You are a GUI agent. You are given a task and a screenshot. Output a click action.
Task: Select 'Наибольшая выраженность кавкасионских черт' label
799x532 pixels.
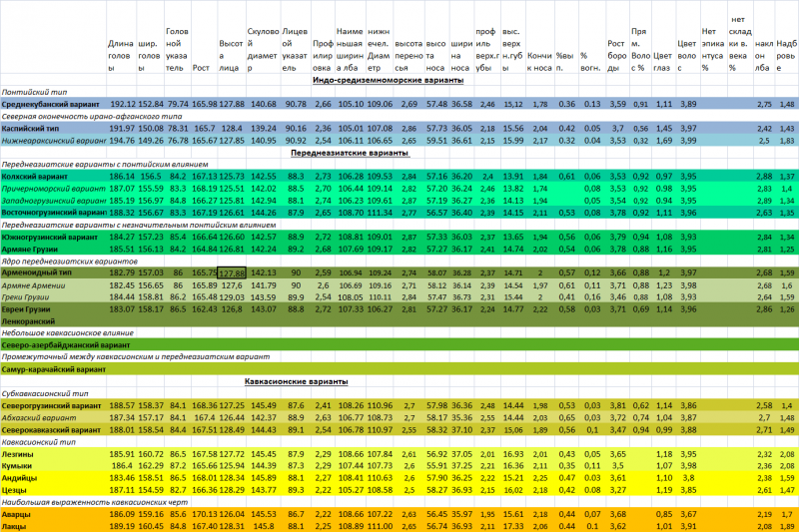[95, 502]
